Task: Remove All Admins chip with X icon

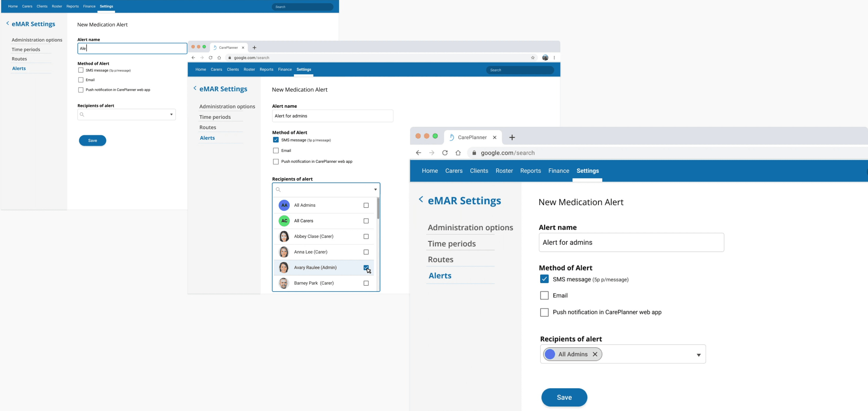Action: tap(595, 354)
